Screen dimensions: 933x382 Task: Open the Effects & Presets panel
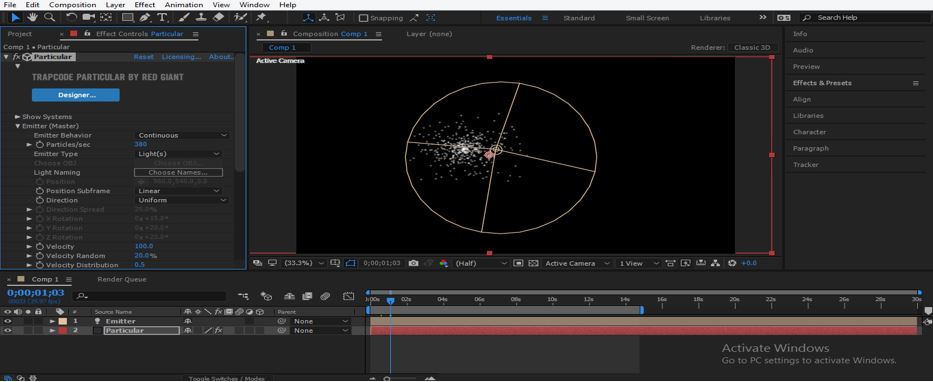[x=822, y=83]
